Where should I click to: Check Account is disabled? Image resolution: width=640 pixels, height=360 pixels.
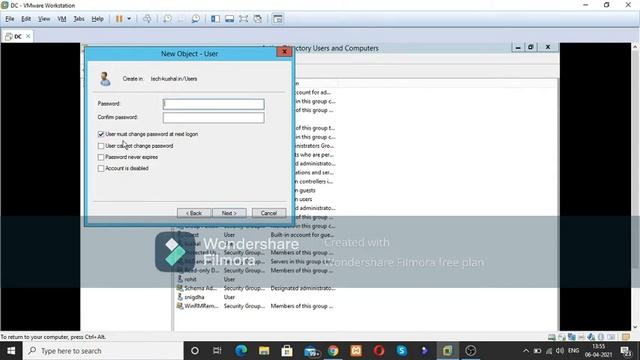(101, 168)
